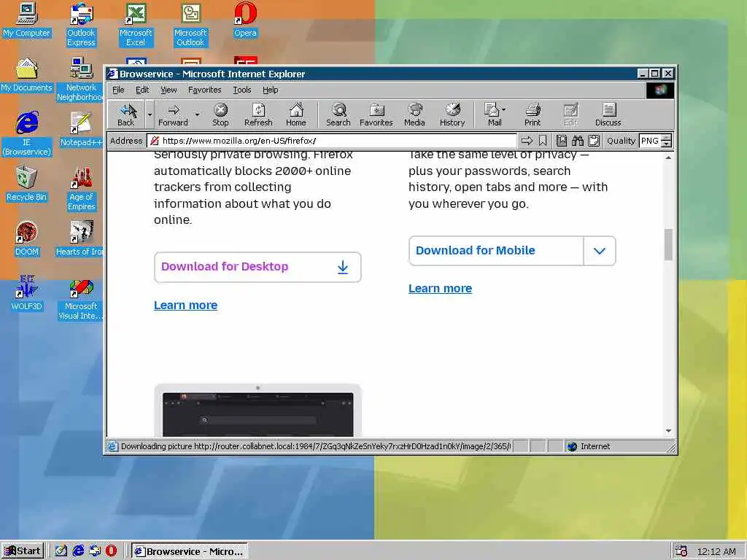747x560 pixels.
Task: Open the Favorites toolbar button
Action: (x=376, y=114)
